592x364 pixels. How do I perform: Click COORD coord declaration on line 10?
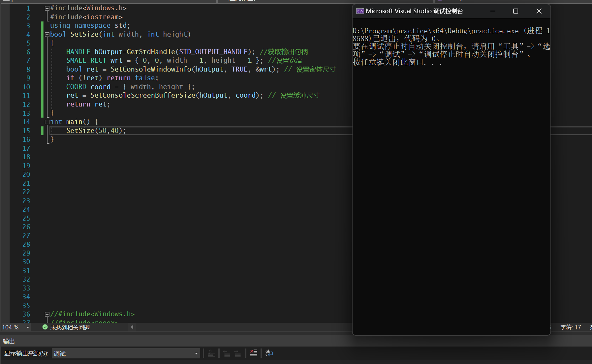[x=88, y=87]
